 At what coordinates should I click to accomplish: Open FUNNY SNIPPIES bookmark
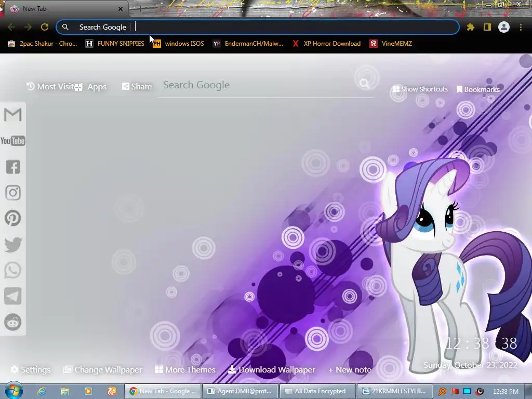coord(115,44)
